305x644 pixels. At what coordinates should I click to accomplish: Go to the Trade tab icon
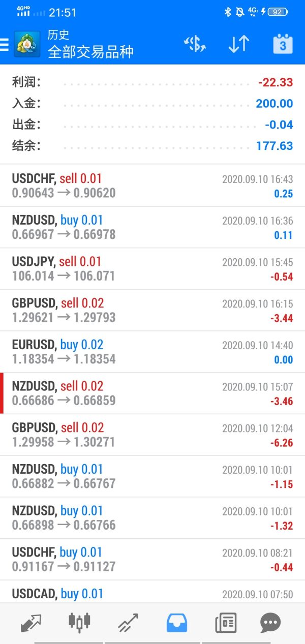coord(128,622)
